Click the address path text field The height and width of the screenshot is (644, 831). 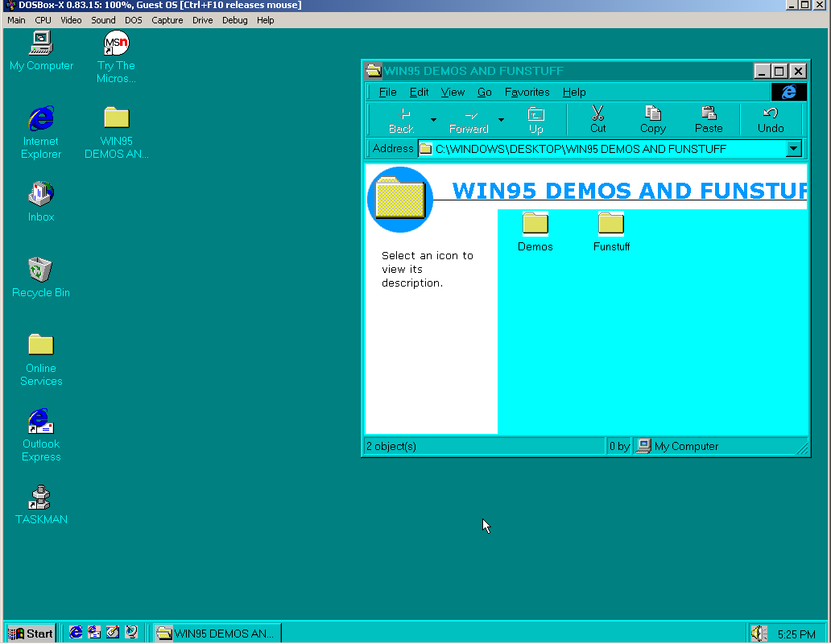(x=604, y=149)
